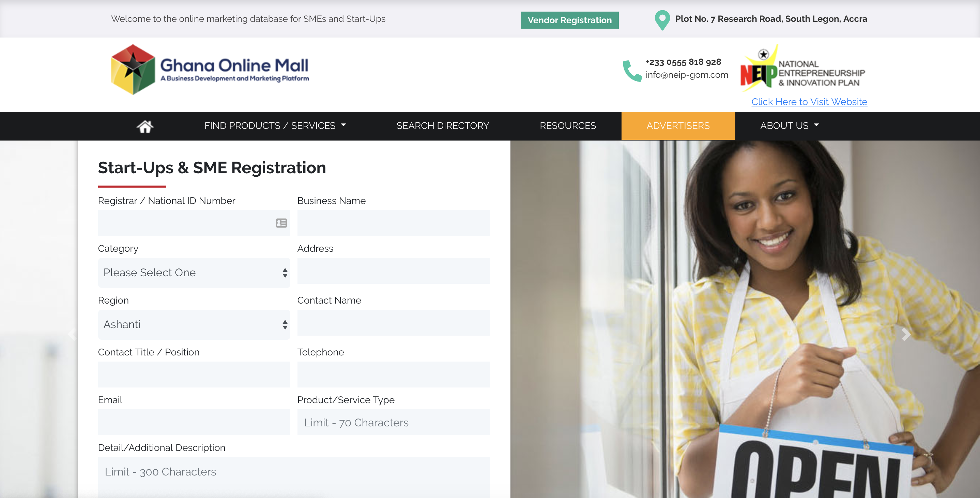Open the Region dropdown showing Ashanti
The height and width of the screenshot is (498, 980).
tap(194, 324)
